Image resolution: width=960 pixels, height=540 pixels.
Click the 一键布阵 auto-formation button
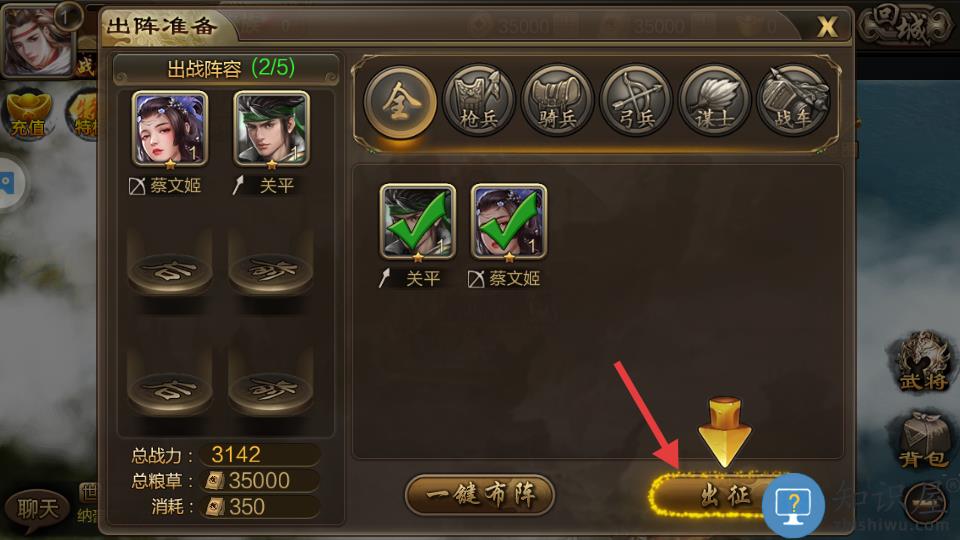tap(480, 494)
